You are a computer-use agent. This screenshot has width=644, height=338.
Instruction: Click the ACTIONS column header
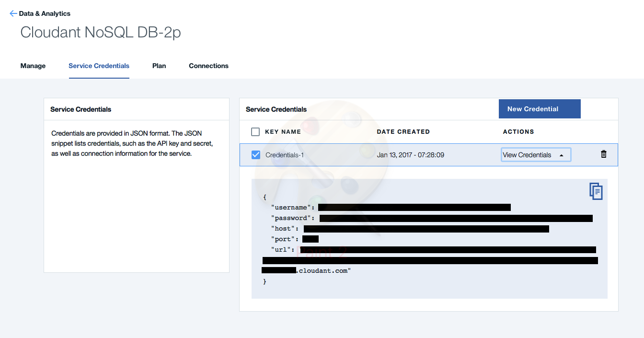[x=518, y=131]
